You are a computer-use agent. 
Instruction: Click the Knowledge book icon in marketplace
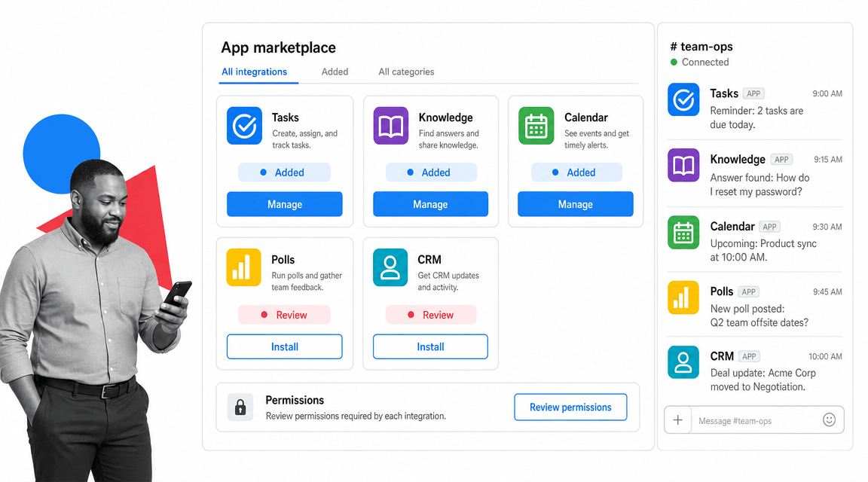point(391,126)
